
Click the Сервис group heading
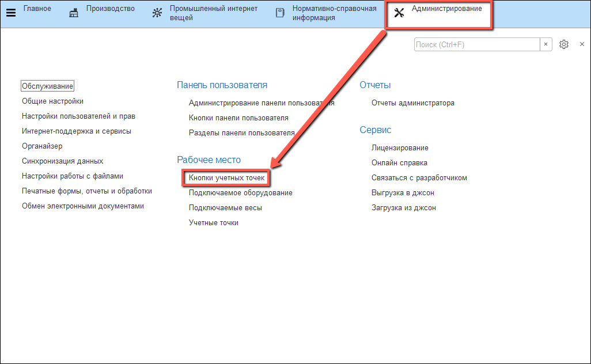tap(376, 130)
